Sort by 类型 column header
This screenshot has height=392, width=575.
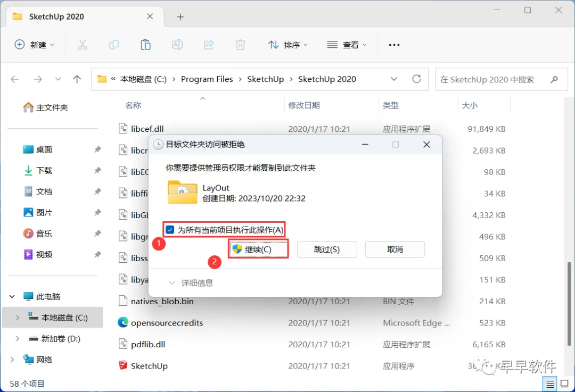click(391, 105)
